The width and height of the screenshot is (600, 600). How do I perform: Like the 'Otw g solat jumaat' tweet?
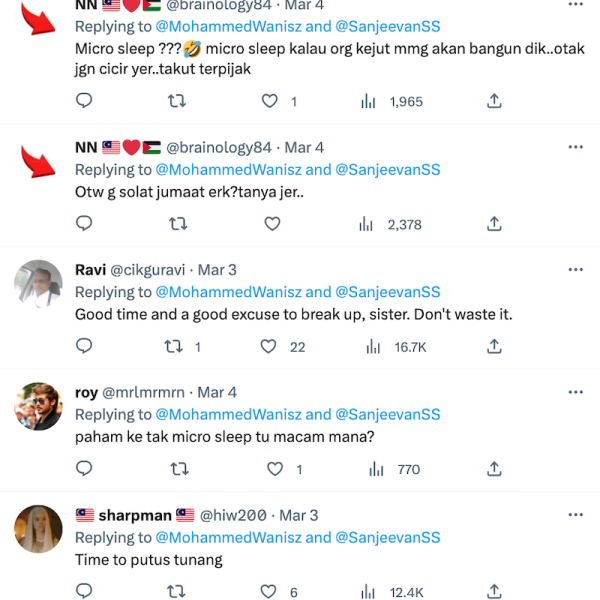click(272, 224)
